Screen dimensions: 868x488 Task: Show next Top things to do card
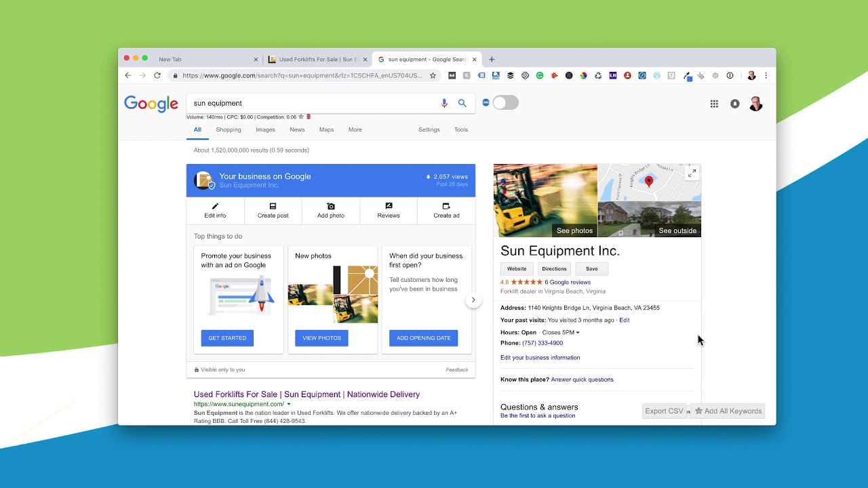tap(473, 300)
